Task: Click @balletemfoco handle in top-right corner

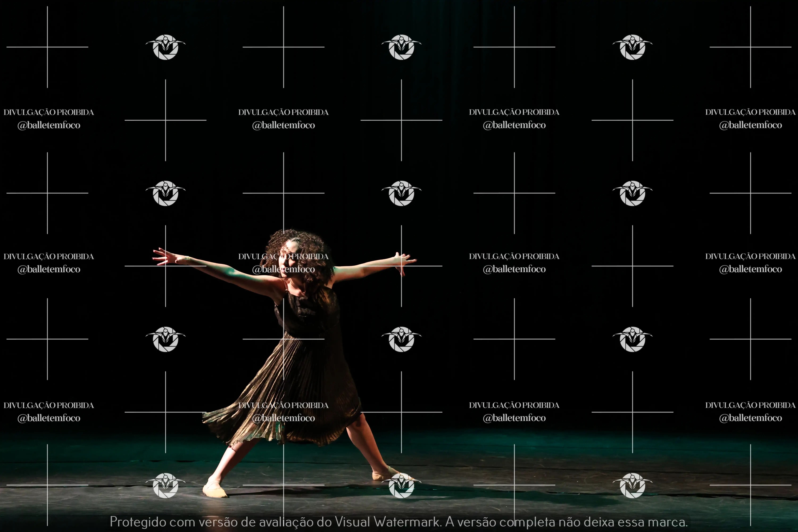Action: coord(751,125)
